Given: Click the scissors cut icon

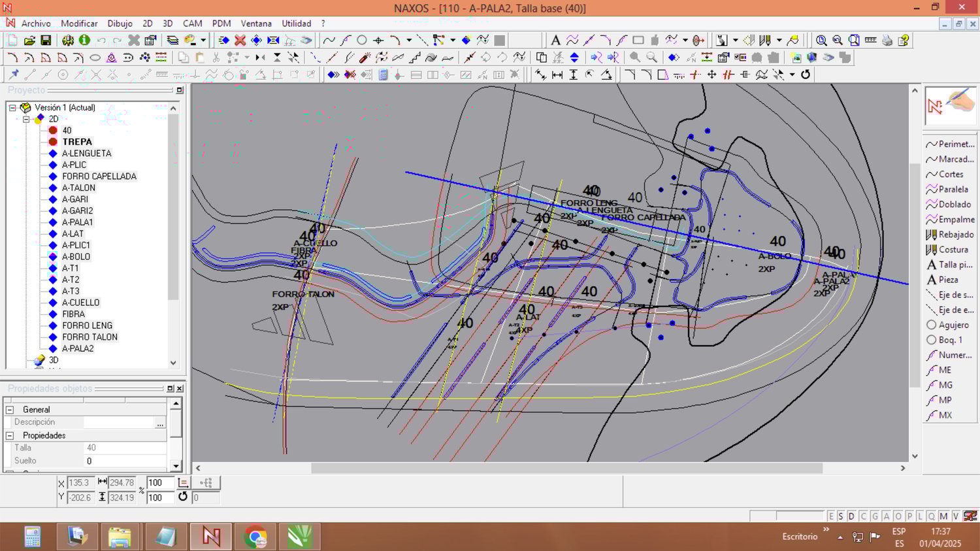Looking at the screenshot, I should click(x=216, y=58).
